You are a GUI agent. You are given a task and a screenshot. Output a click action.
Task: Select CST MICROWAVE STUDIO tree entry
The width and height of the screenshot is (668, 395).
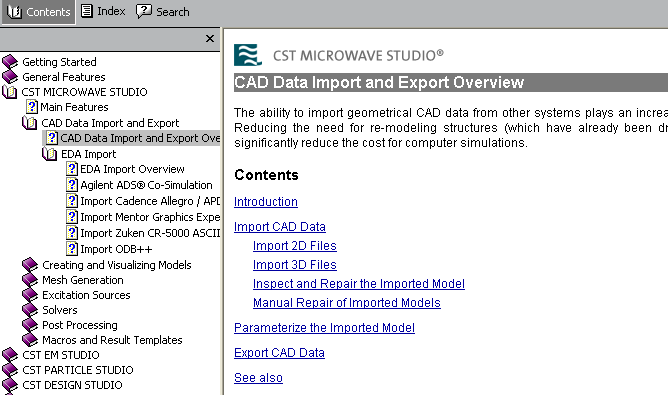click(x=84, y=92)
